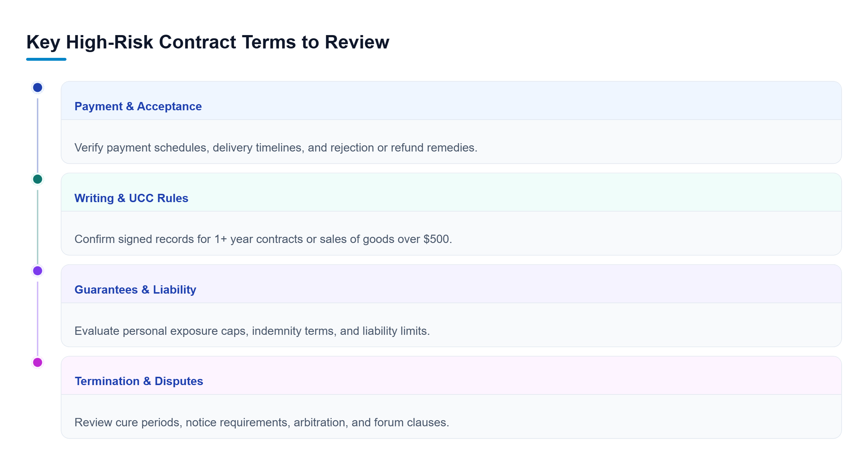Screen dimensions: 868x465
Task: Click the magenta timeline dot
Action: point(38,362)
